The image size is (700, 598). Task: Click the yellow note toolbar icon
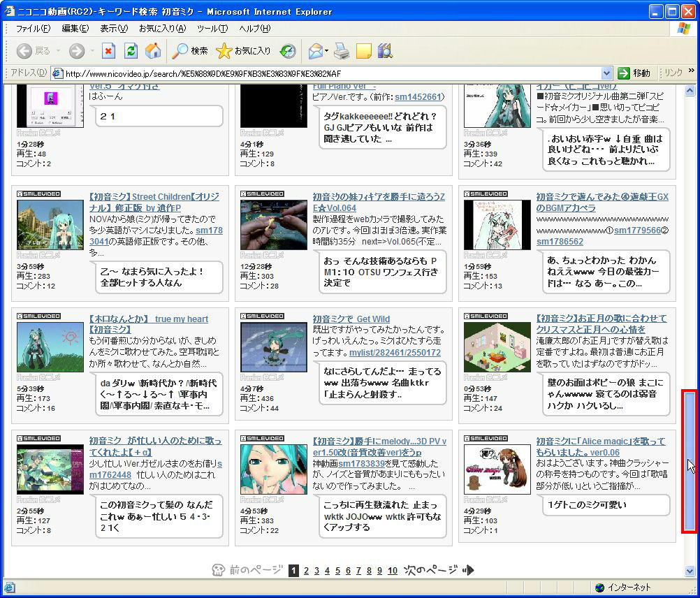click(x=364, y=51)
